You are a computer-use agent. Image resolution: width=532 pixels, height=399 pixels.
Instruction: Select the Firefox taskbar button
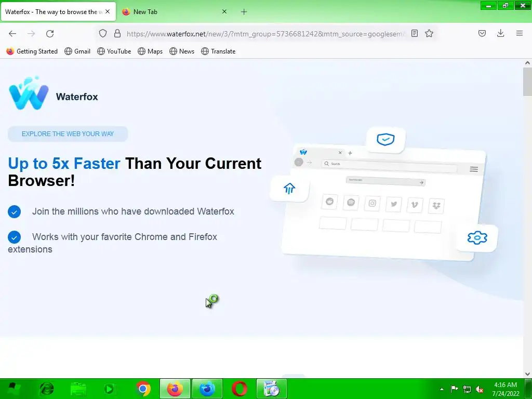175,389
